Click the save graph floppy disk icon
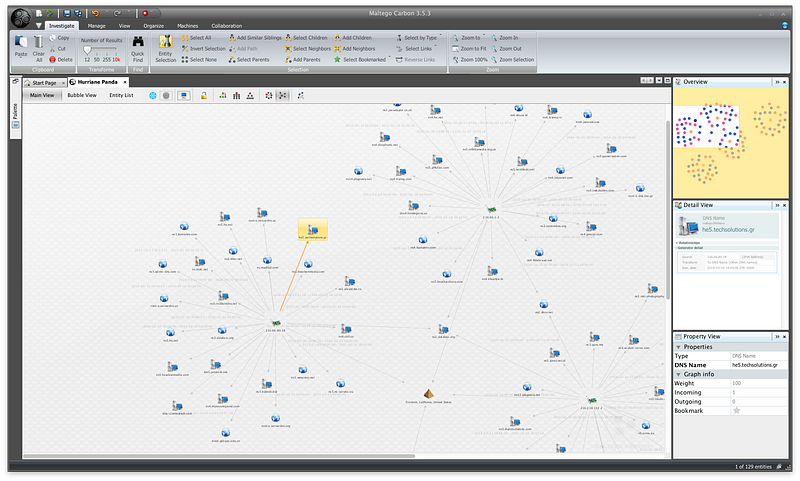This screenshot has width=800, height=481. (x=67, y=13)
